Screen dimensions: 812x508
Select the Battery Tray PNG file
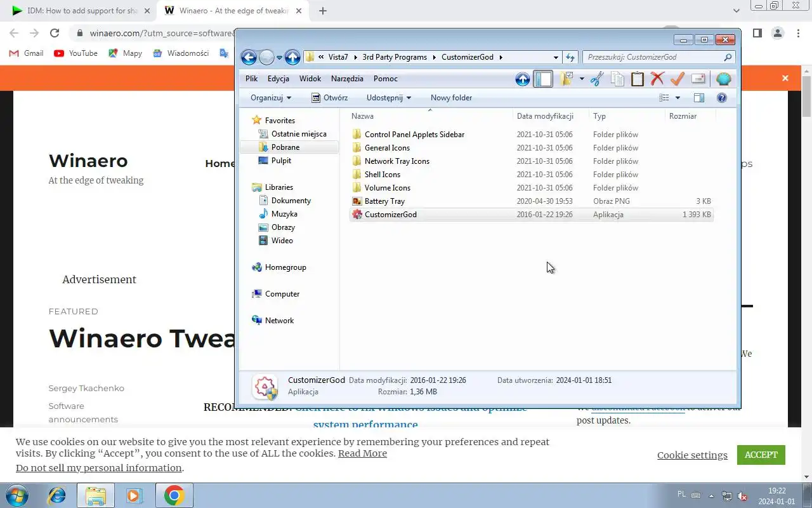pos(384,201)
